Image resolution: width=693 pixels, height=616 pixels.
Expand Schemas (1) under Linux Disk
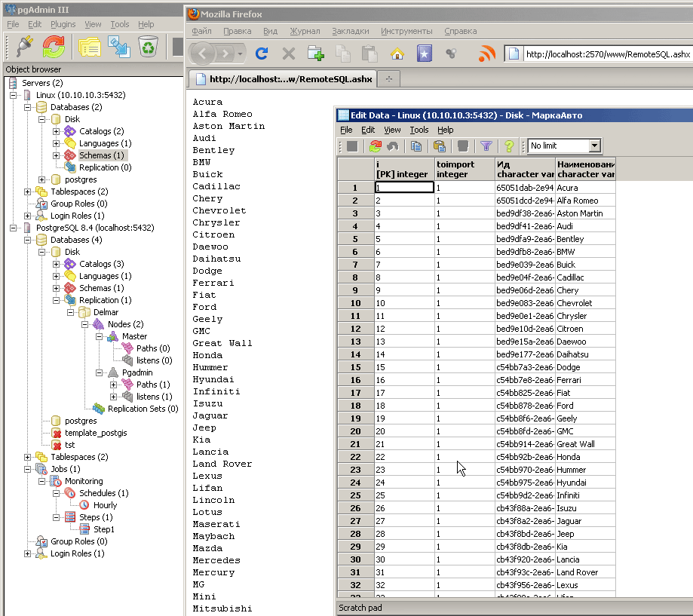pos(56,155)
